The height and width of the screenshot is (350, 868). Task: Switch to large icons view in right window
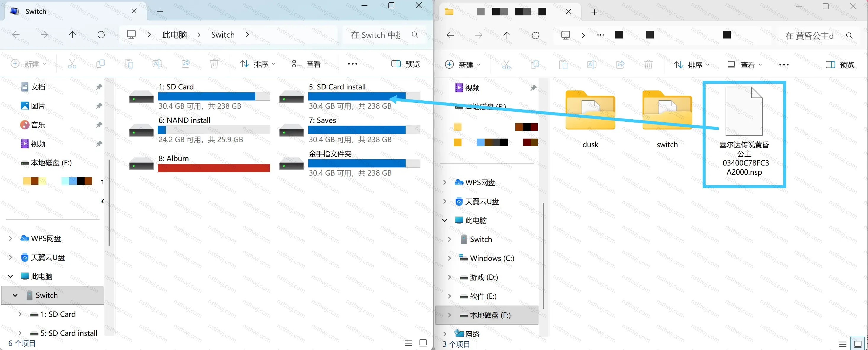pyautogui.click(x=858, y=343)
